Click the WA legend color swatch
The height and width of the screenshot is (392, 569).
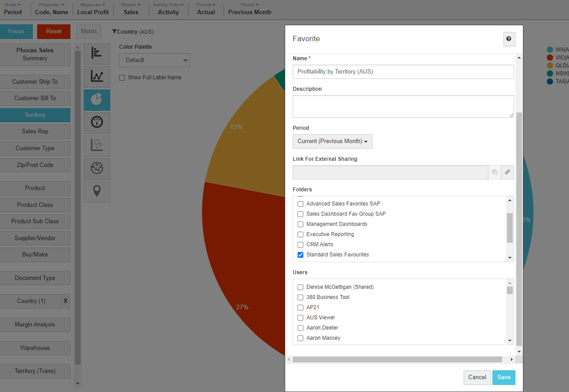[x=550, y=50]
